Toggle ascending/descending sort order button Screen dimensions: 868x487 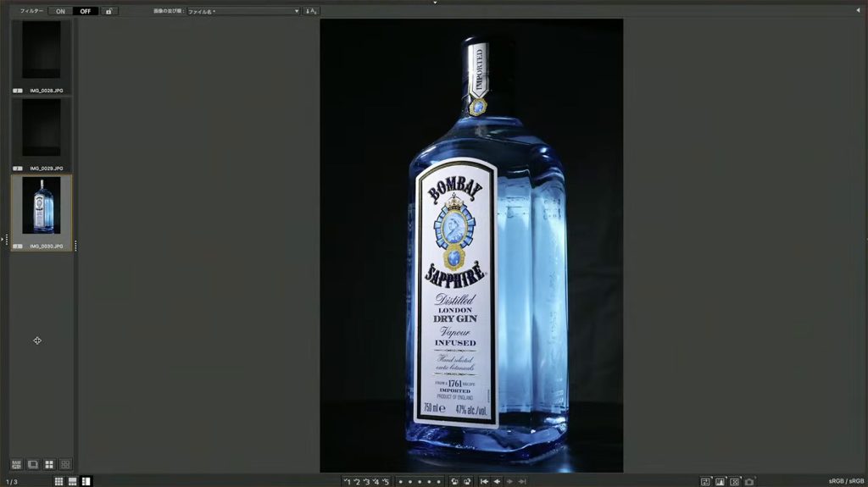tap(311, 11)
